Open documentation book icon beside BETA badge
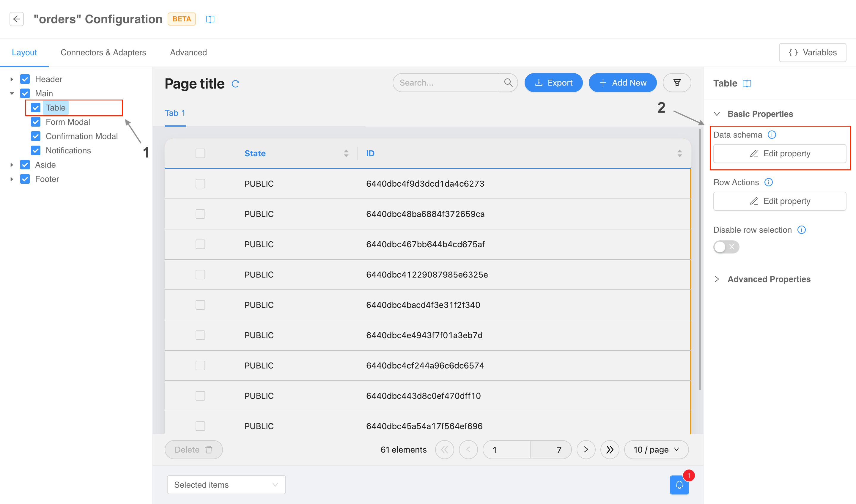Viewport: 856px width, 504px height. click(x=210, y=19)
